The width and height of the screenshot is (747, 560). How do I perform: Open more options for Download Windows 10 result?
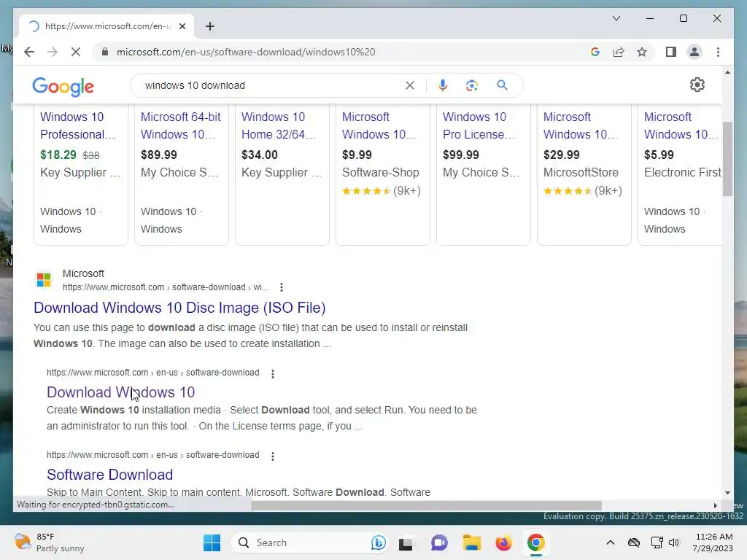click(x=273, y=374)
